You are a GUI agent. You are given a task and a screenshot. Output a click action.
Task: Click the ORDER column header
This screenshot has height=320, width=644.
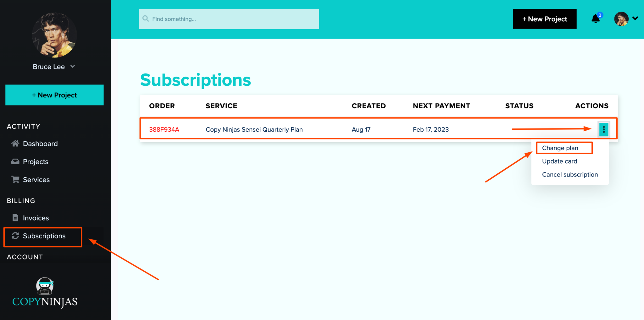point(162,106)
